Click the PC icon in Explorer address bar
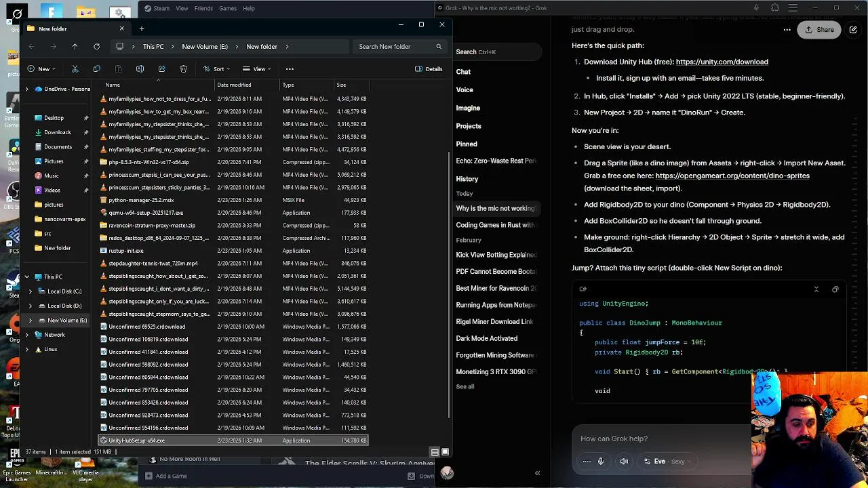The image size is (868, 488). (x=119, y=46)
